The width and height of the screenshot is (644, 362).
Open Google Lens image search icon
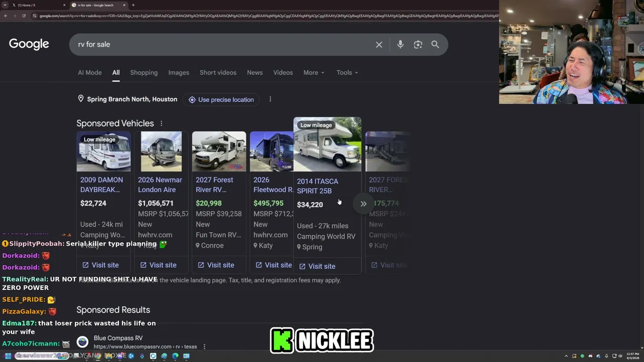tap(418, 45)
